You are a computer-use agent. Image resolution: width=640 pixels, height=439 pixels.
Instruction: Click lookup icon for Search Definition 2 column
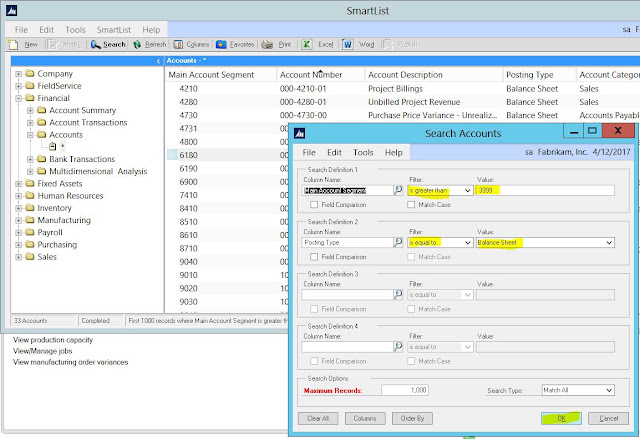tap(398, 242)
